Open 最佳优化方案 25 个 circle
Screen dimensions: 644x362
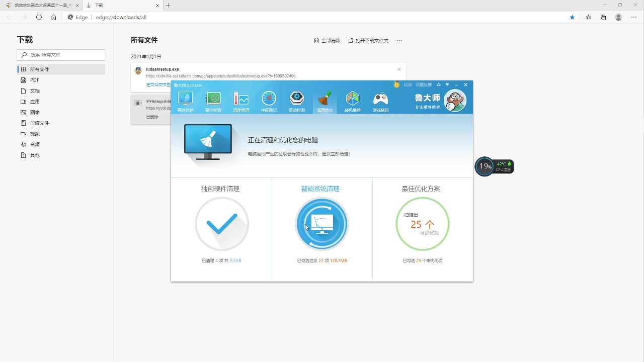(x=423, y=224)
